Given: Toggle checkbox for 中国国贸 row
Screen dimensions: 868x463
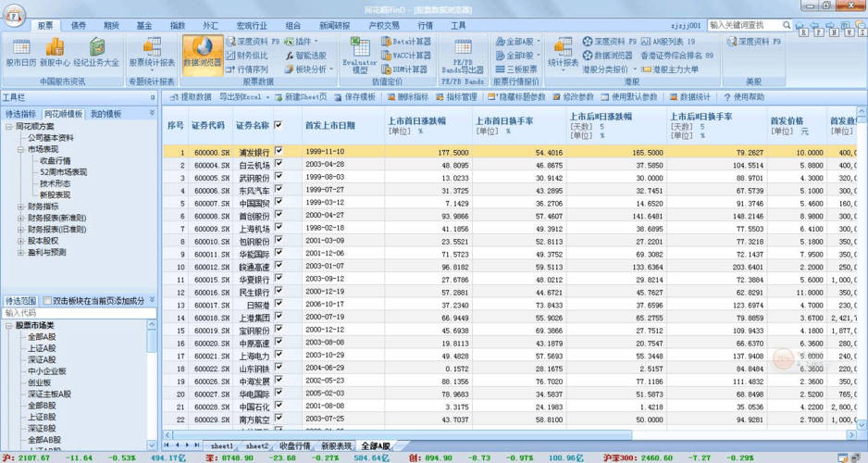Looking at the screenshot, I should click(279, 201).
